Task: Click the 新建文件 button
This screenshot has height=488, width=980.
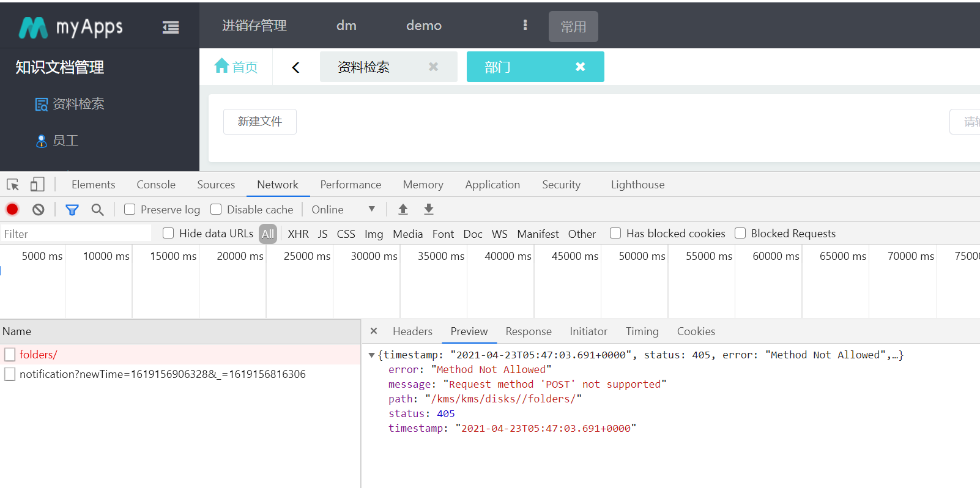Action: coord(260,122)
